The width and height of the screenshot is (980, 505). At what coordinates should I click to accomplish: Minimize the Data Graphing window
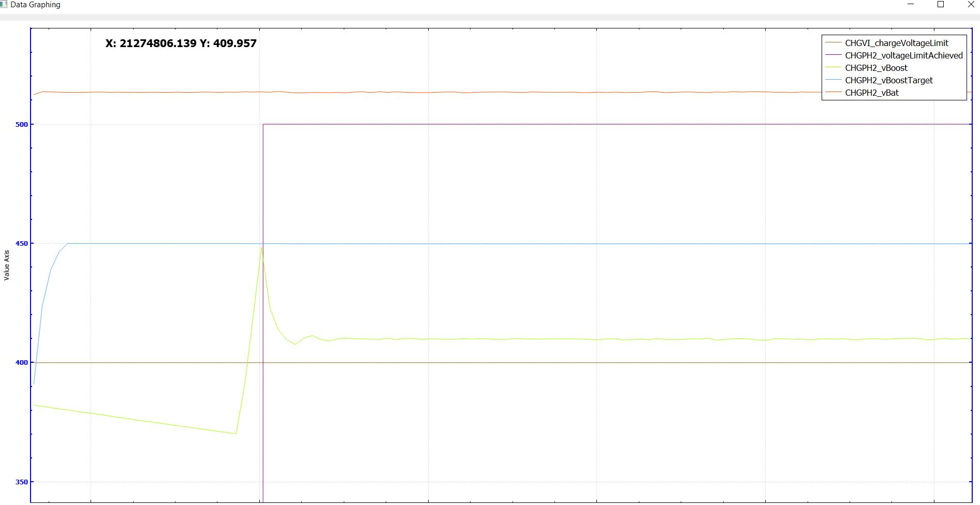pos(911,5)
